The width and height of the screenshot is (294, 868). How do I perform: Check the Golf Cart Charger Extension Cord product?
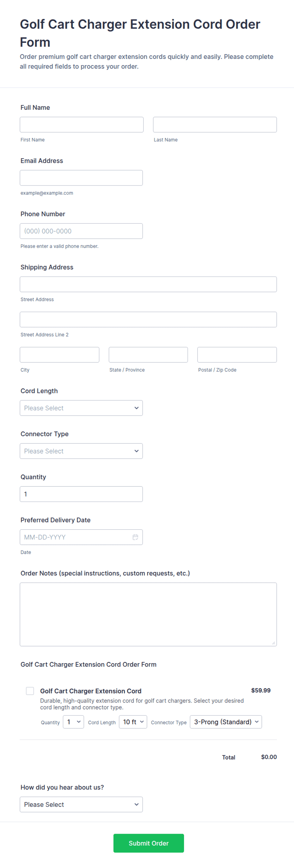(30, 691)
